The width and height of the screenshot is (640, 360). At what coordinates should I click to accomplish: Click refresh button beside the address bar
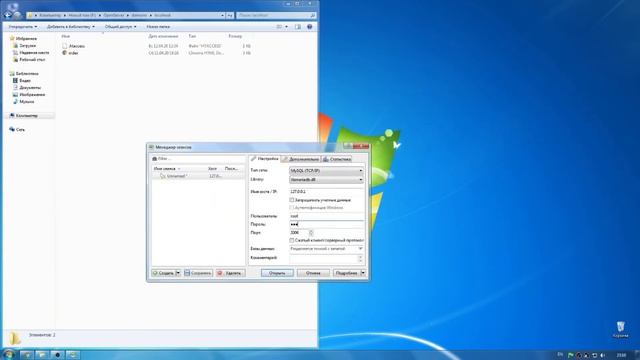(230, 16)
